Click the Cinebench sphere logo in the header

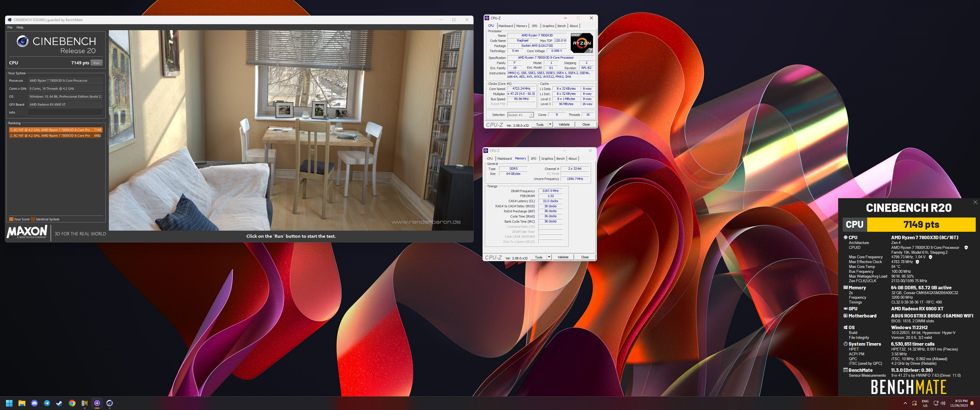(x=23, y=41)
